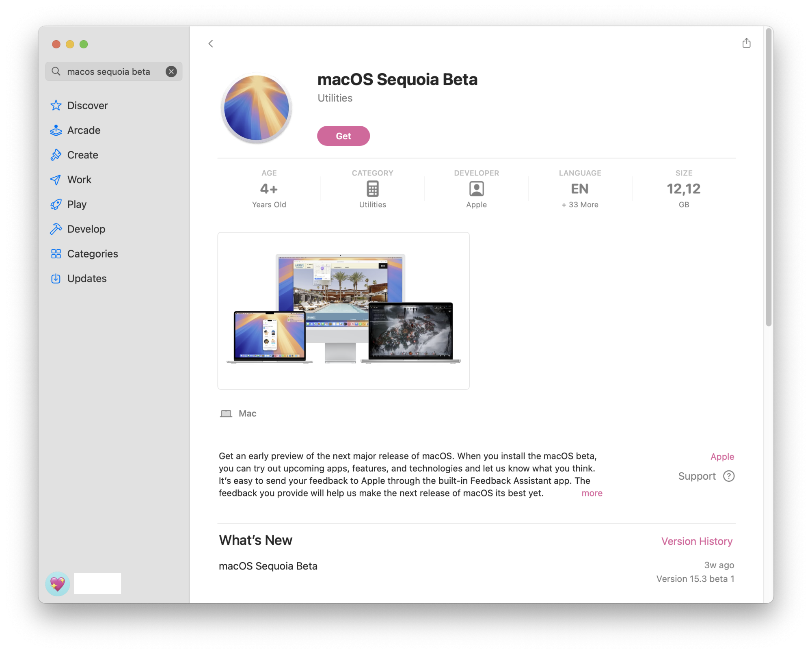Click the Support link
Viewport: 812px width, 654px height.
click(x=697, y=476)
